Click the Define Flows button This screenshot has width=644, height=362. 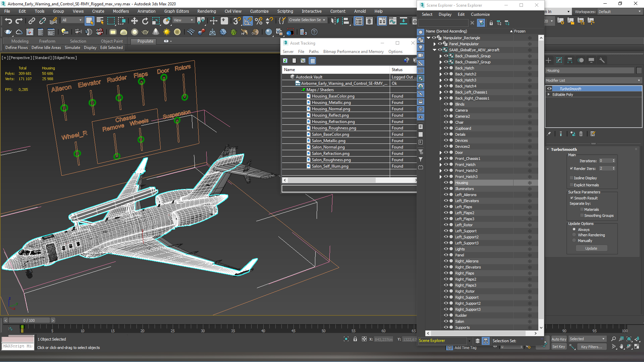pos(16,48)
